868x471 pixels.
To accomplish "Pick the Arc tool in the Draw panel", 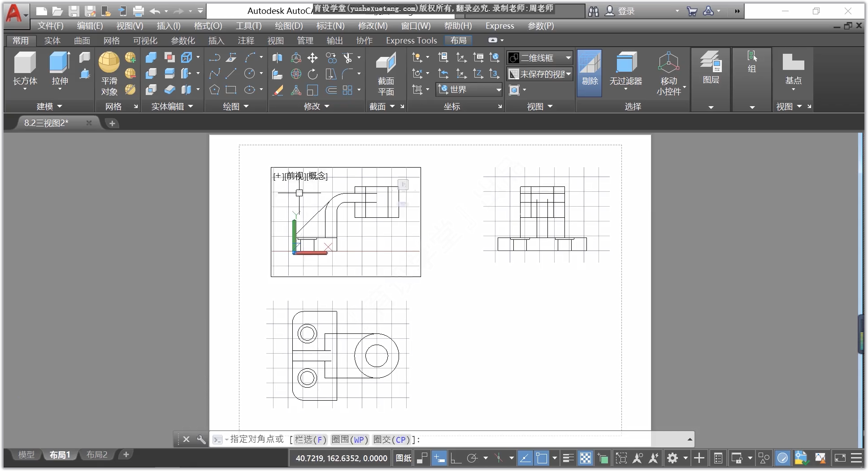I will click(250, 57).
